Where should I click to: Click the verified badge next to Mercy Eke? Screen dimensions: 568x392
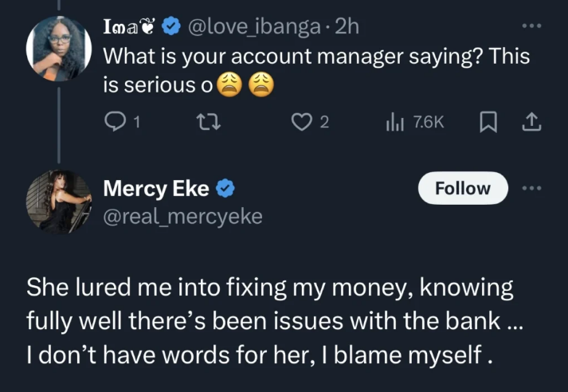tap(225, 189)
